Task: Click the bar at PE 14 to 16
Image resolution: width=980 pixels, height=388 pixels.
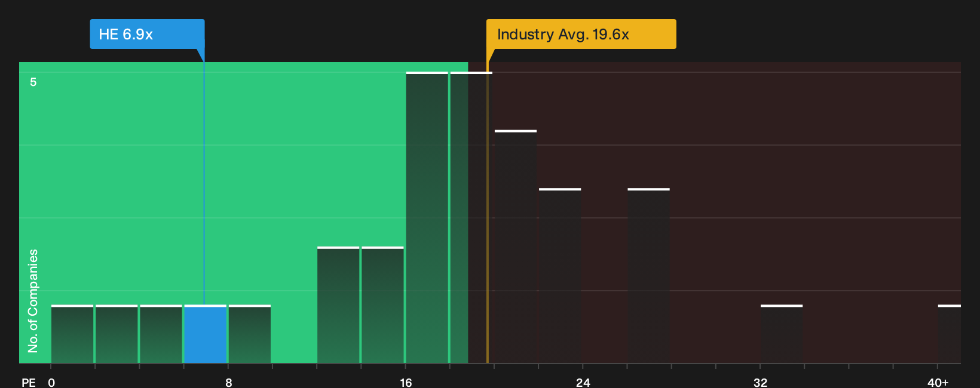Action: [x=382, y=305]
